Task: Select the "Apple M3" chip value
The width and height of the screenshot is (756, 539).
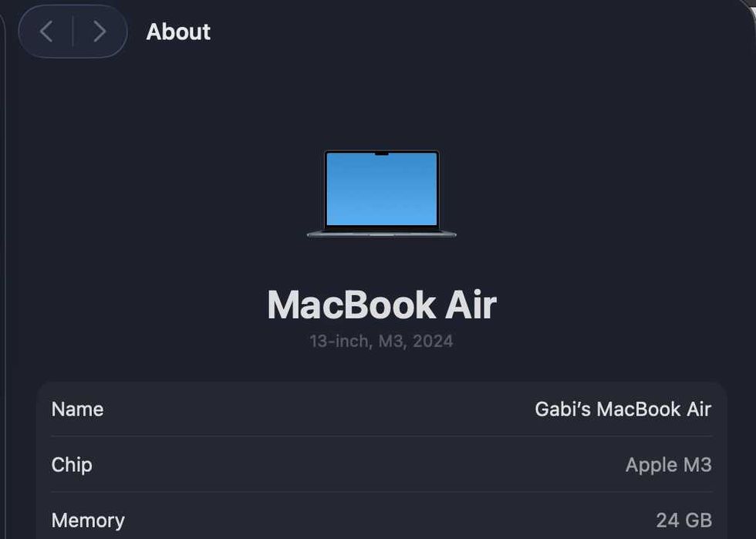Action: (668, 465)
